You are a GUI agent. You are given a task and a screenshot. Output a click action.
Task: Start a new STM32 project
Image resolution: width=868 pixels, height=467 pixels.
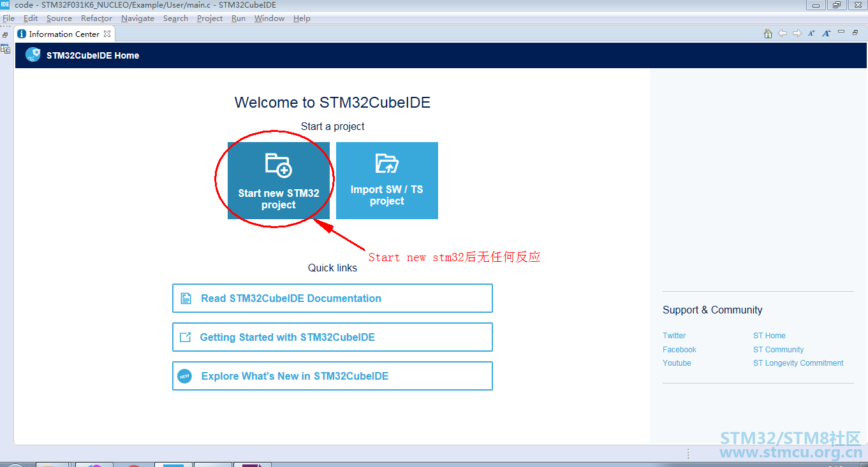tap(279, 180)
